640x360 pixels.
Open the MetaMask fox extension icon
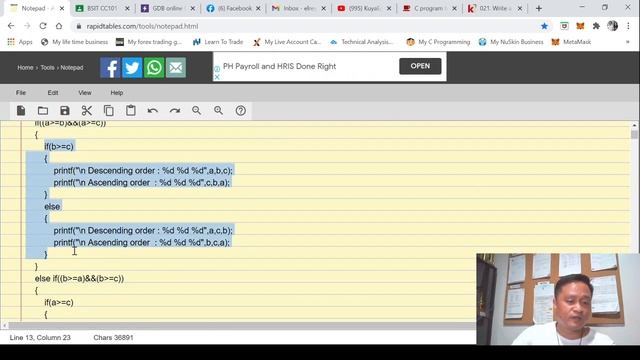(580, 26)
